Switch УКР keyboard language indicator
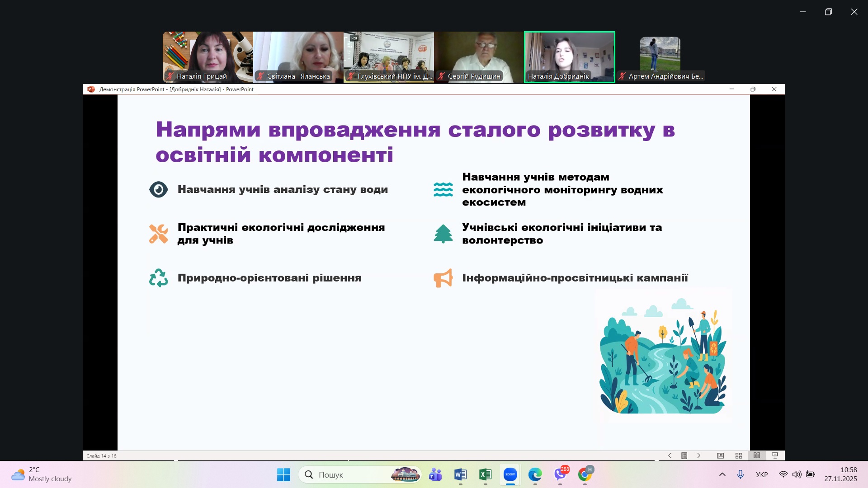Screen dimensions: 868x488 (762, 474)
